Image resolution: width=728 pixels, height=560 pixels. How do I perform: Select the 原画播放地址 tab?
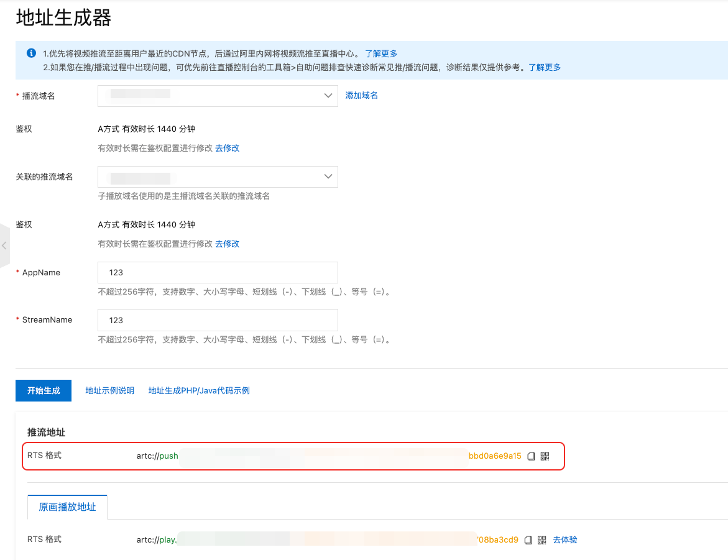click(x=67, y=507)
